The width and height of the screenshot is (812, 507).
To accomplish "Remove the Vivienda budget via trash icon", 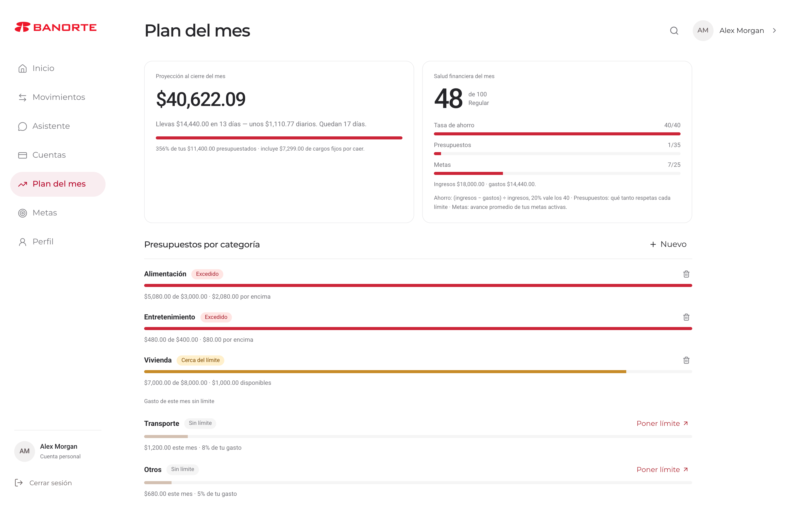I will (x=686, y=360).
